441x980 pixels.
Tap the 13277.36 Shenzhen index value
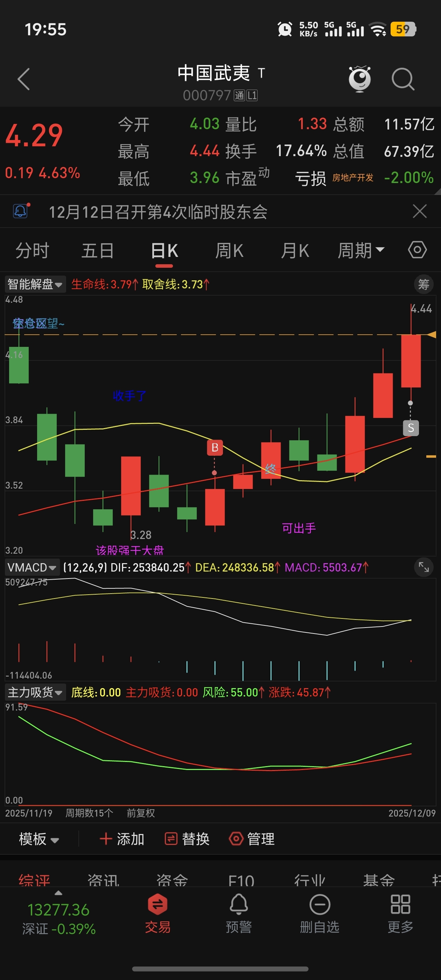pos(58,910)
